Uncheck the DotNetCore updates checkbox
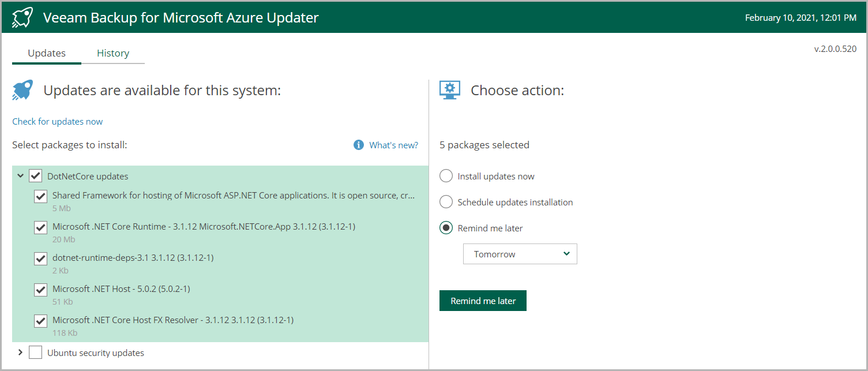 click(36, 176)
